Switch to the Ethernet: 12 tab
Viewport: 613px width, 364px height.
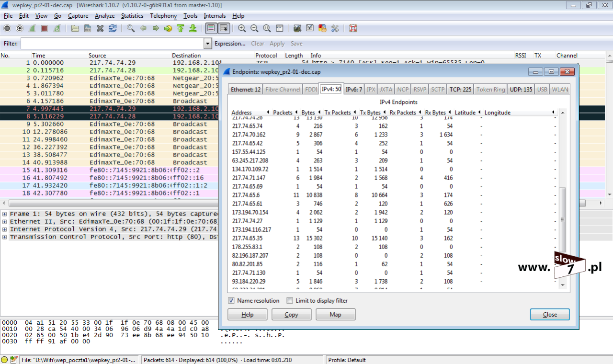click(246, 90)
